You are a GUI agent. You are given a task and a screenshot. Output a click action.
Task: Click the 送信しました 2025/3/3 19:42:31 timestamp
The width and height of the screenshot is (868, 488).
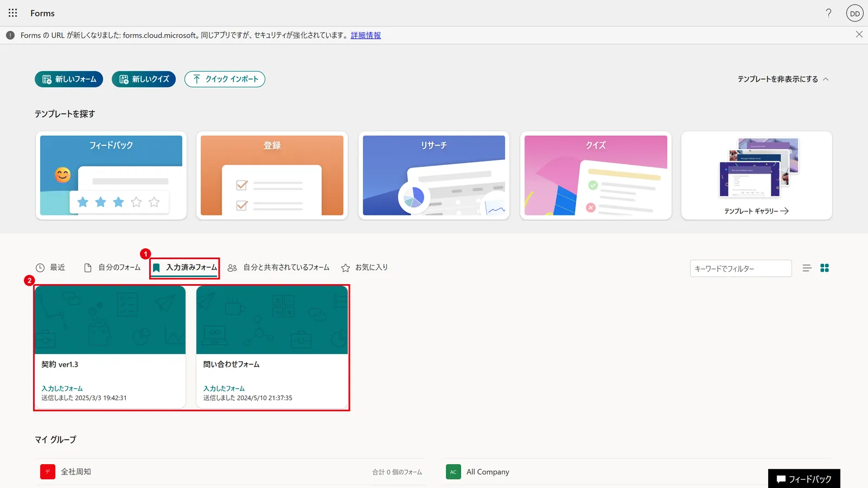coord(84,398)
